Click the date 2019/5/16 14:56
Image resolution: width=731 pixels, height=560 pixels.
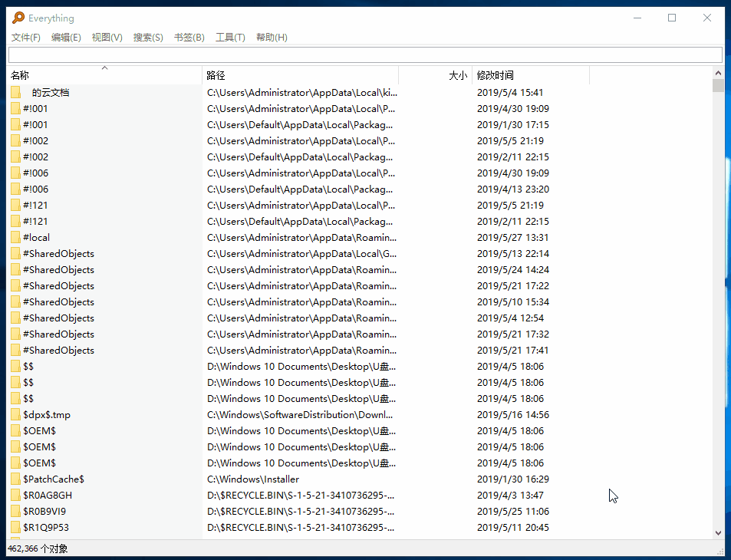(x=513, y=414)
